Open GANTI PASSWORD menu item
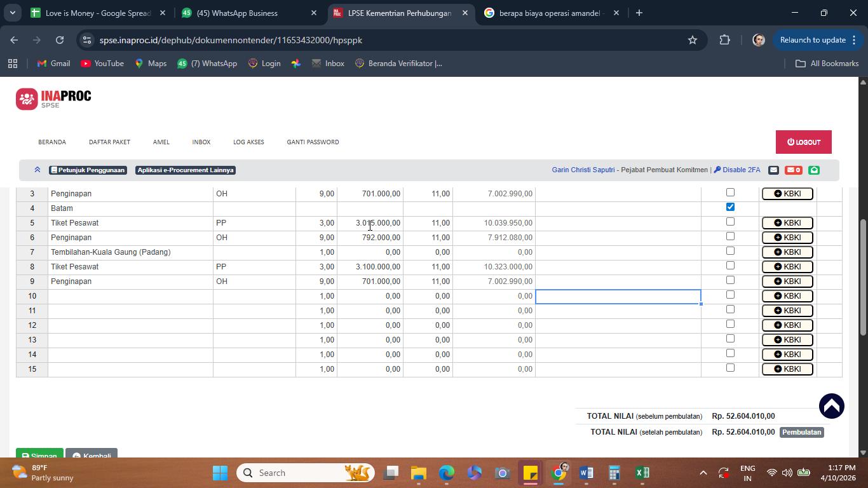Viewport: 868px width, 488px height. point(313,142)
